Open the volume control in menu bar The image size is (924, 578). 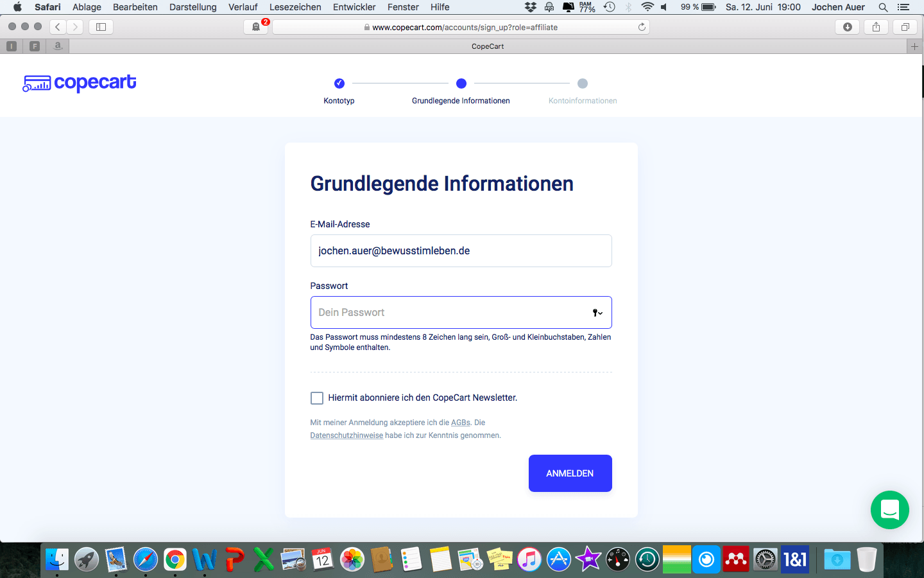tap(664, 7)
